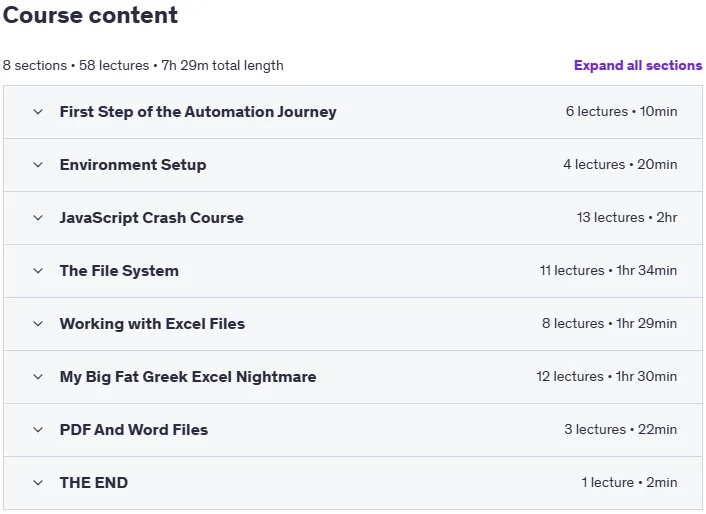This screenshot has width=706, height=514.
Task: Click chevron beside My Big Fat Greek Excel Nightmare
Action: (x=38, y=377)
